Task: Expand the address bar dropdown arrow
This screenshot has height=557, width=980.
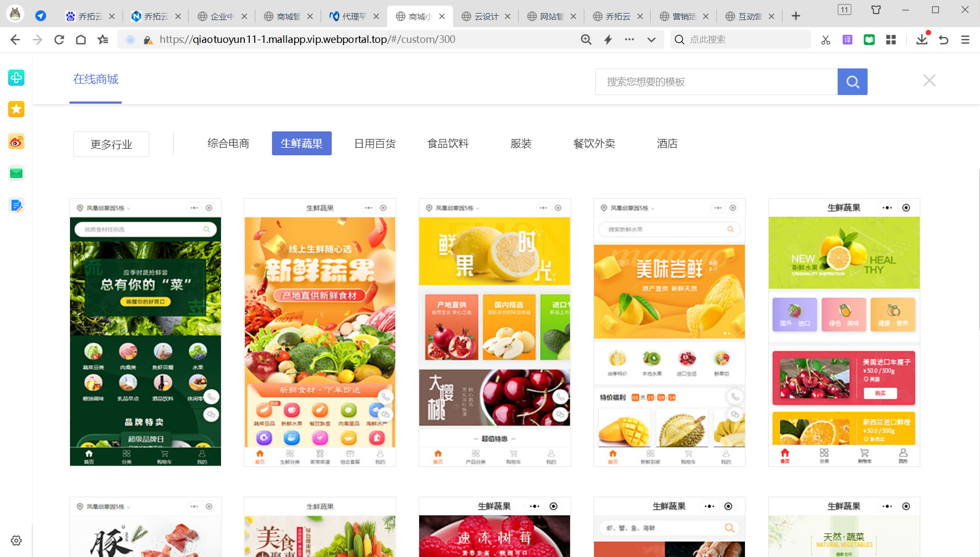Action: (x=651, y=40)
